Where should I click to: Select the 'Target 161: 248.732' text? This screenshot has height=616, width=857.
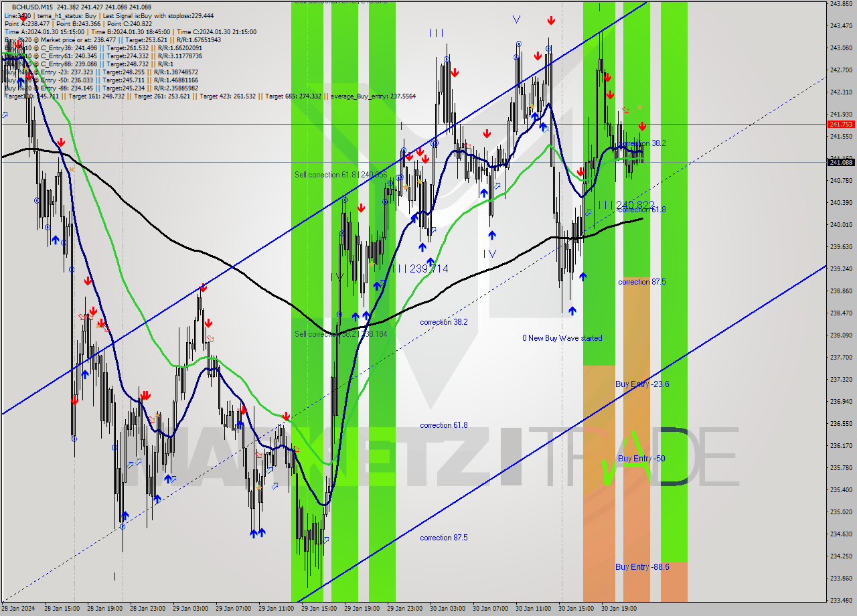point(96,96)
